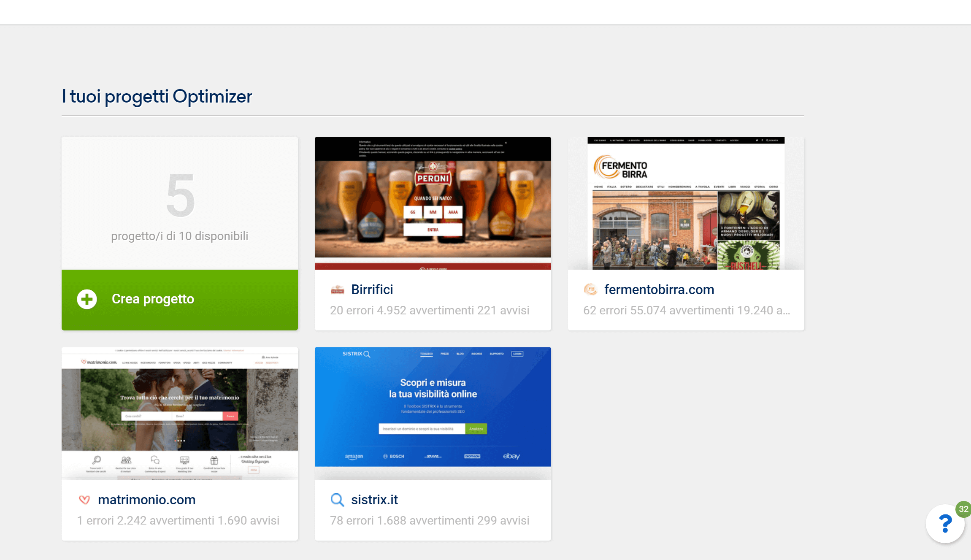This screenshot has width=971, height=560.
Task: Open the help question mark button
Action: pos(945,524)
